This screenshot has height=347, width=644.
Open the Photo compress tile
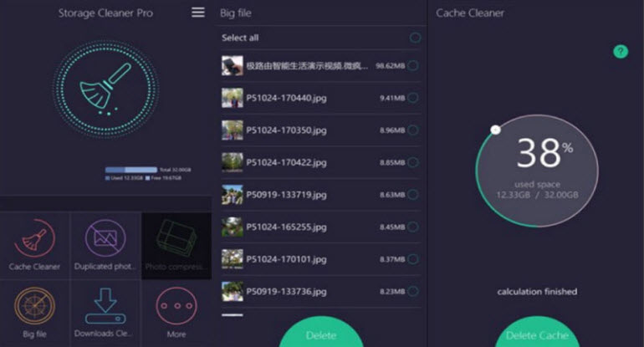tap(176, 245)
